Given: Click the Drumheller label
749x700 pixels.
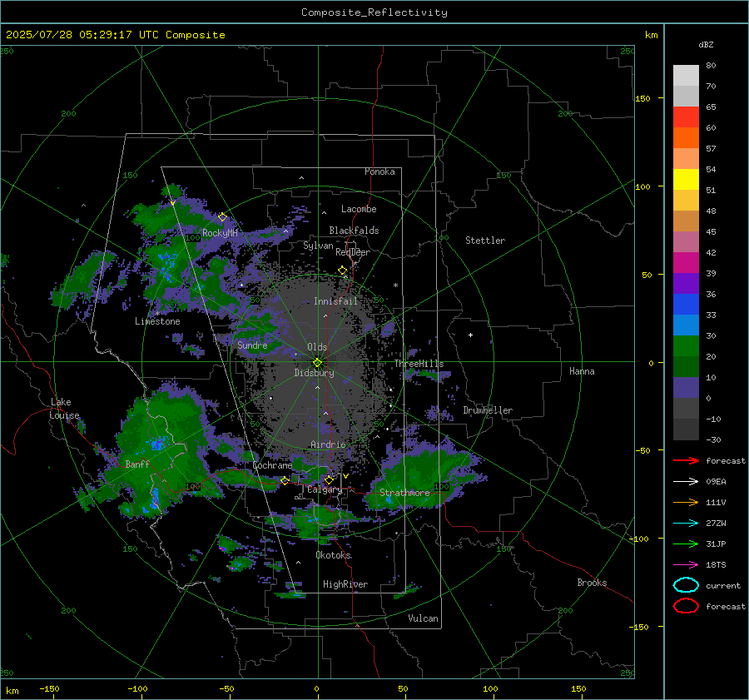Looking at the screenshot, I should pos(488,410).
